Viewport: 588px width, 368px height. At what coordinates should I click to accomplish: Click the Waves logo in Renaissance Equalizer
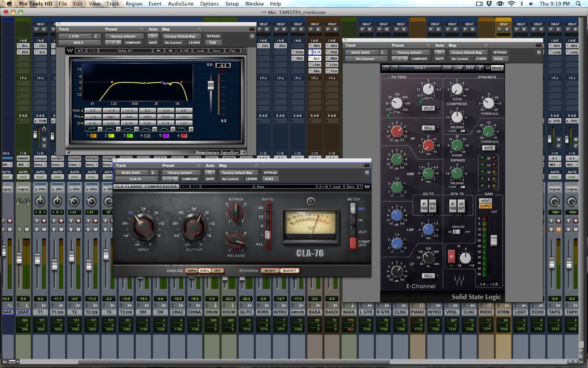(70, 51)
